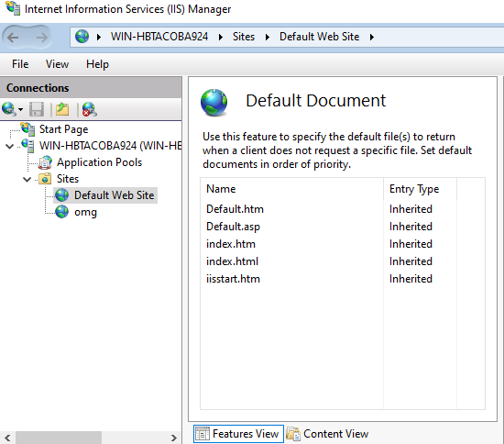Select Default Web Site in the tree

[115, 195]
